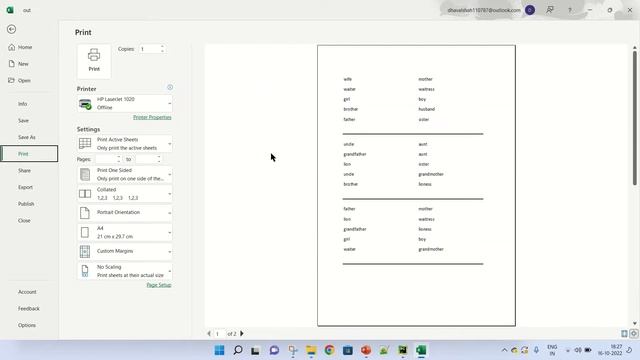Click the Pages from field

tap(106, 160)
